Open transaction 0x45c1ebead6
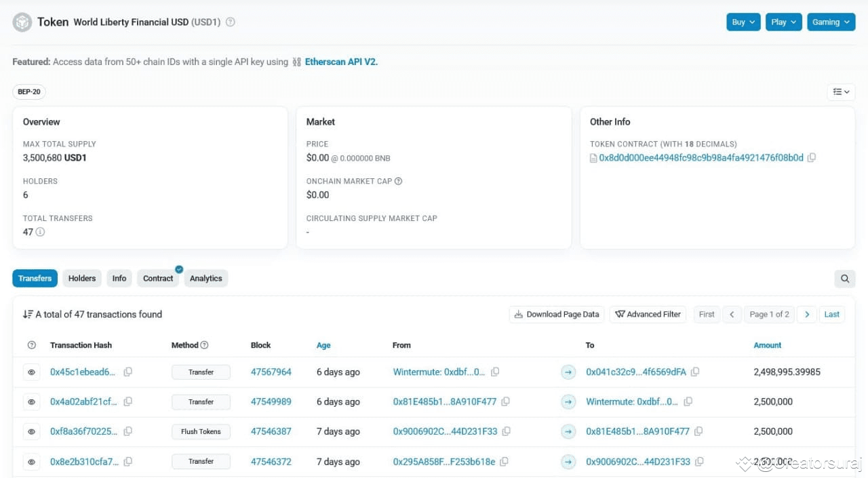The image size is (868, 478). click(x=83, y=372)
